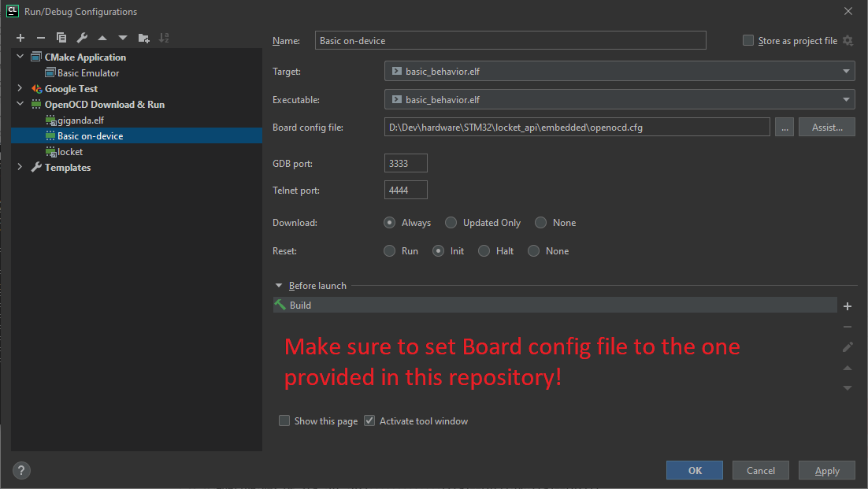Click the Assist... button
The height and width of the screenshot is (489, 868).
[x=827, y=128]
